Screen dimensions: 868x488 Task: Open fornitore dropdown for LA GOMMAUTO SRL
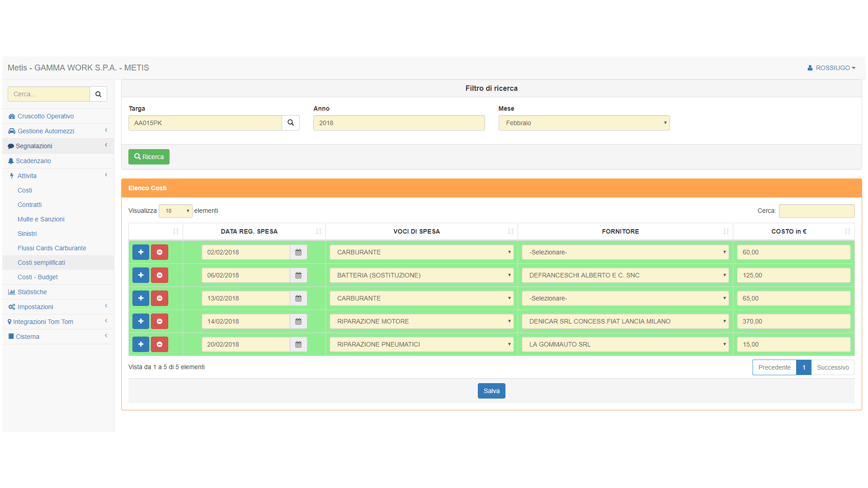point(625,344)
